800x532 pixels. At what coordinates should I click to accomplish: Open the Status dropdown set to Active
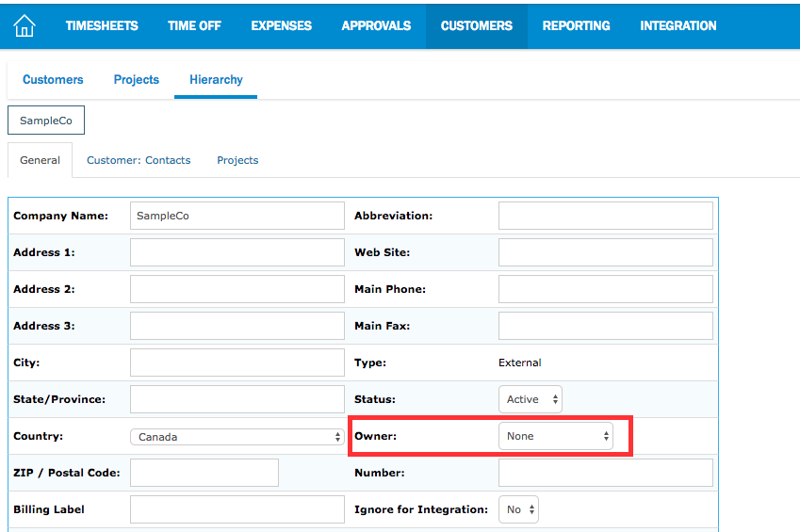(531, 399)
